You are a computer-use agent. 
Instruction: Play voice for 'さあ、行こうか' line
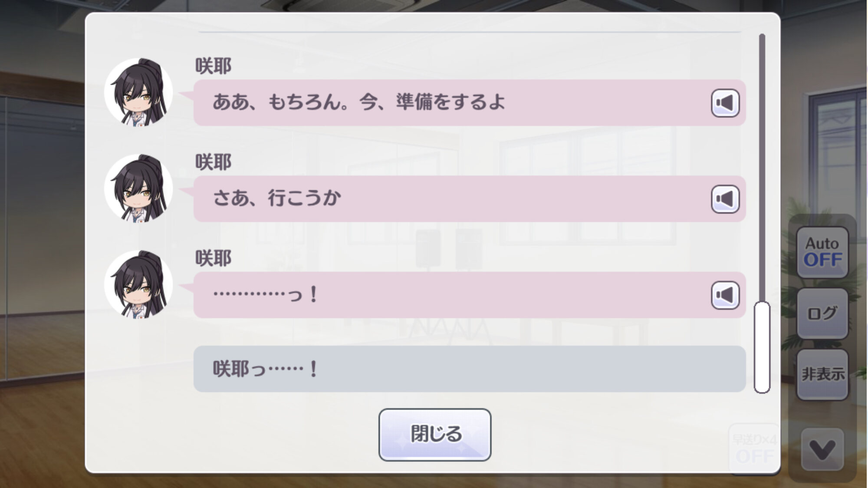pos(725,199)
